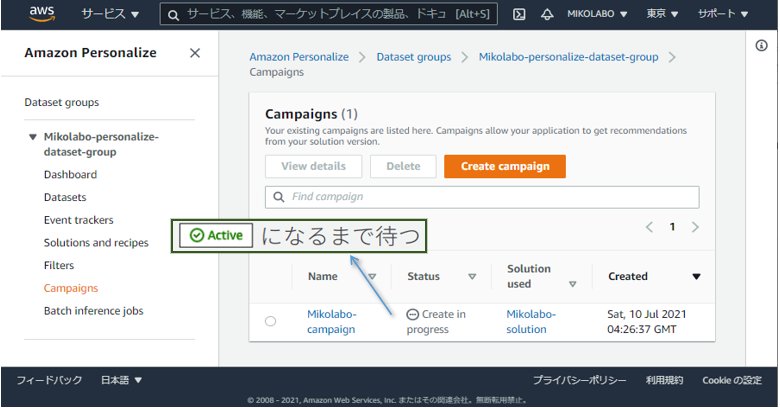
Task: Sort by Solution used column arrow
Action: [573, 284]
